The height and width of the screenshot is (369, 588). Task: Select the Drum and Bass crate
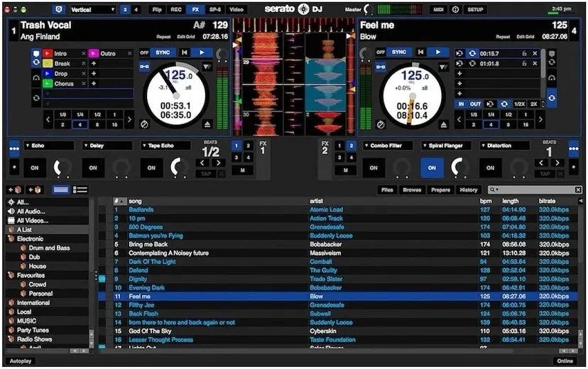click(49, 248)
